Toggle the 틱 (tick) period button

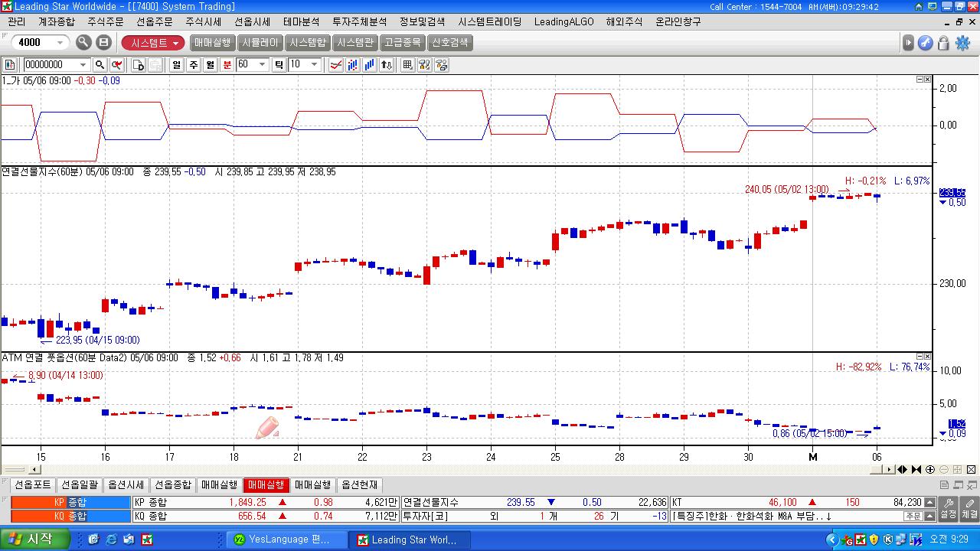pyautogui.click(x=279, y=65)
